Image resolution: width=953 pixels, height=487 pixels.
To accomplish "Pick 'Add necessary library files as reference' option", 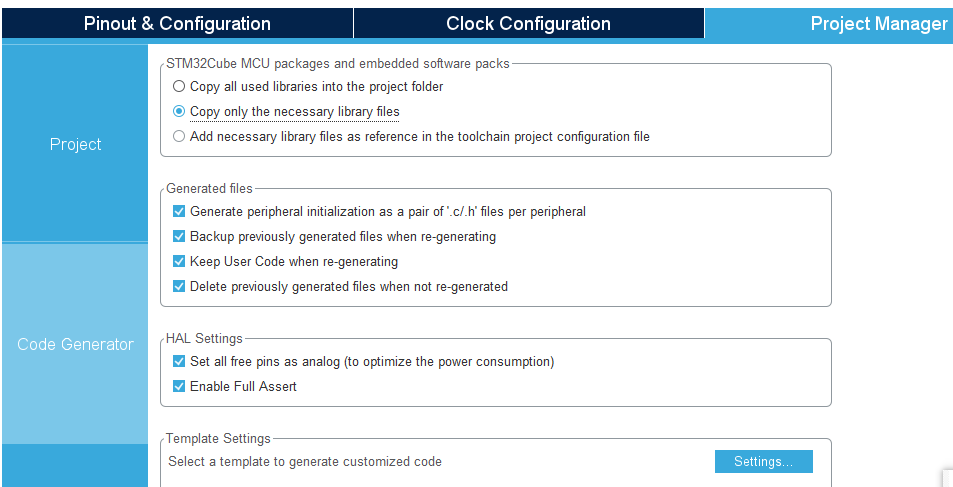I will [x=179, y=136].
